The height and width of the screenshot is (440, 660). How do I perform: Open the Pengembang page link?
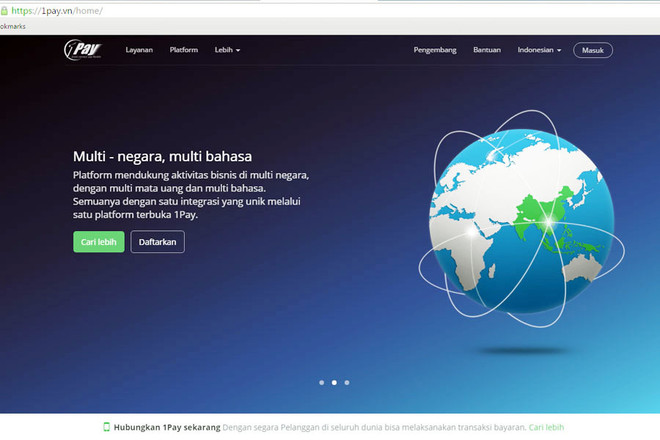click(435, 50)
